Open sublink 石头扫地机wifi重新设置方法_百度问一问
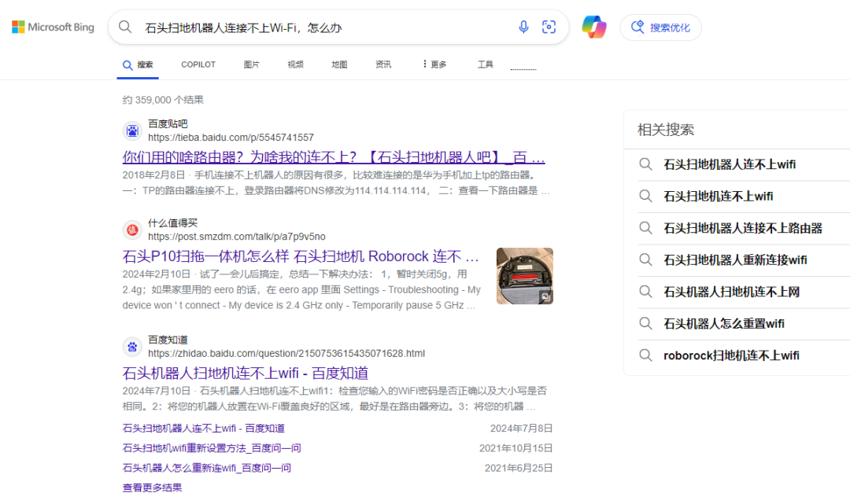Image resolution: width=850 pixels, height=504 pixels. (x=212, y=448)
